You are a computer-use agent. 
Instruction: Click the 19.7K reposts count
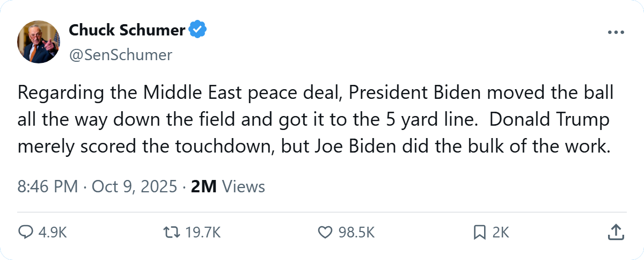[202, 232]
